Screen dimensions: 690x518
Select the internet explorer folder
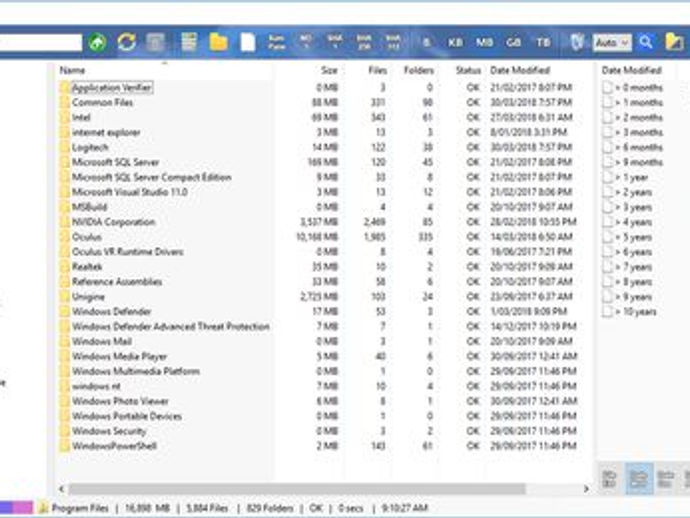pos(106,132)
